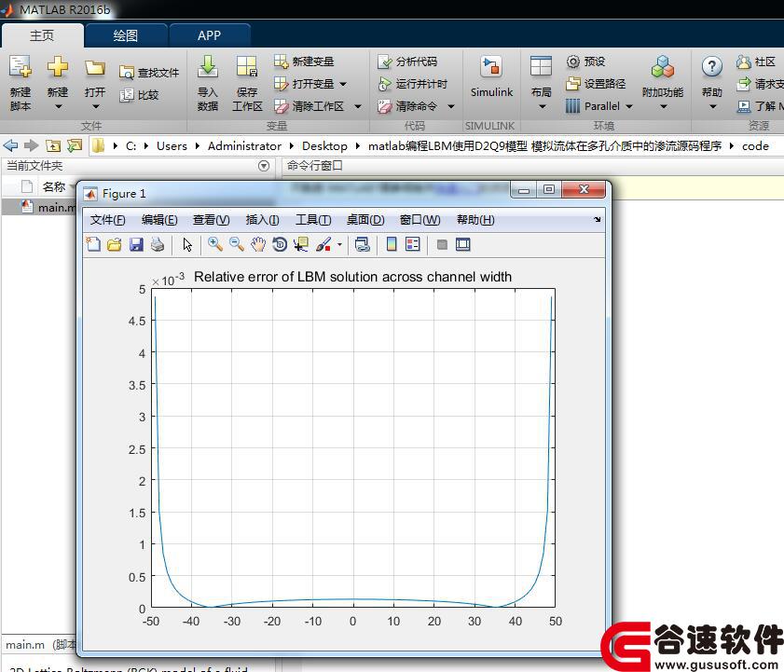784x672 pixels.
Task: Click 分析代码 analyze code
Action: click(x=407, y=62)
